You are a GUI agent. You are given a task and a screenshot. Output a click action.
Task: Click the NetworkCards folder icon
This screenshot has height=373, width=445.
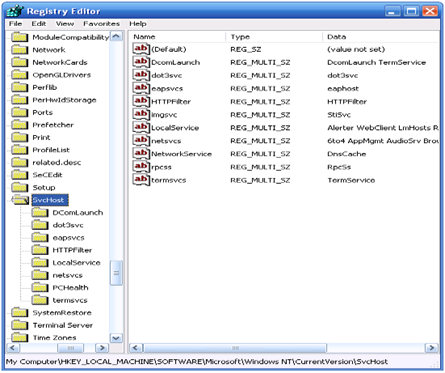20,62
